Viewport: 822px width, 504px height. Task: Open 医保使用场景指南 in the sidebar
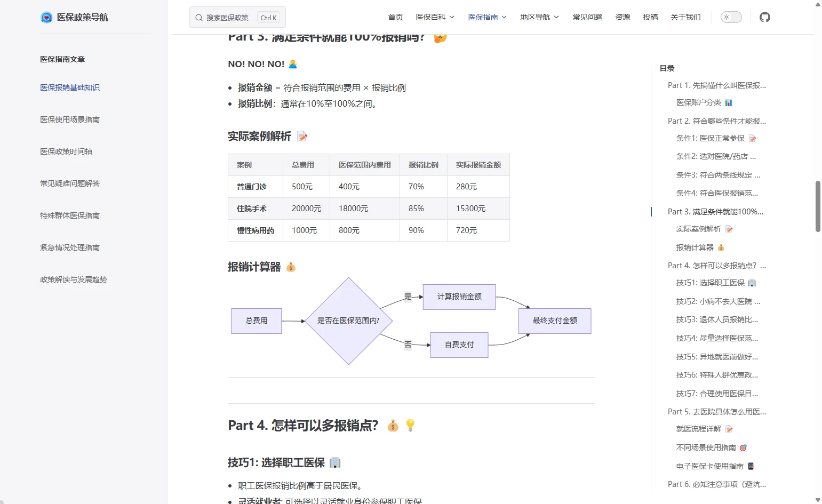tap(70, 119)
